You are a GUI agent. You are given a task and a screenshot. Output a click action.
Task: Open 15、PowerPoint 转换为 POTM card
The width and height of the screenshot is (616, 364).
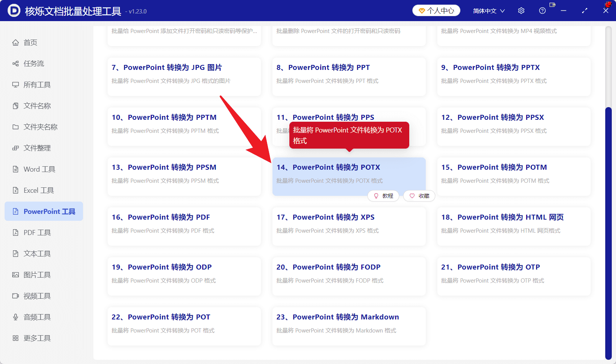pyautogui.click(x=514, y=177)
